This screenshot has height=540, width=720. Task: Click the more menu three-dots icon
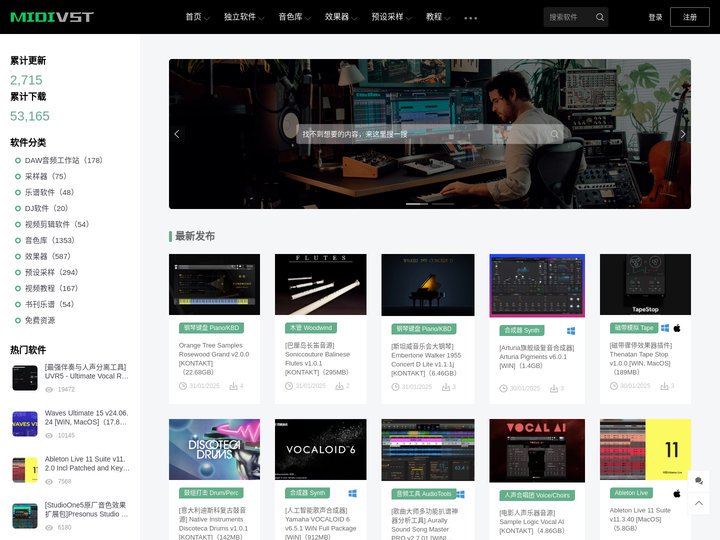coord(471,18)
